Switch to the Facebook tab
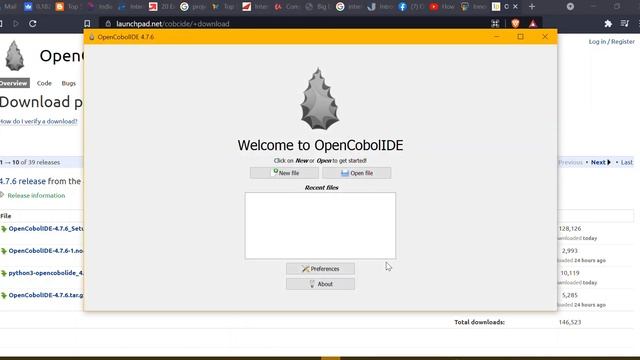Viewport: 640px width, 360px height. pyautogui.click(x=411, y=7)
